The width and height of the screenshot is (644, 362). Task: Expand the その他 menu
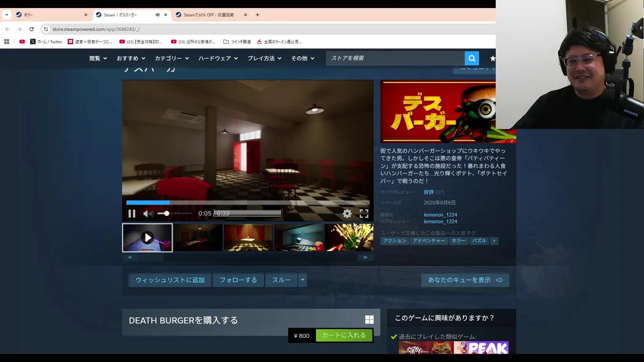(303, 58)
